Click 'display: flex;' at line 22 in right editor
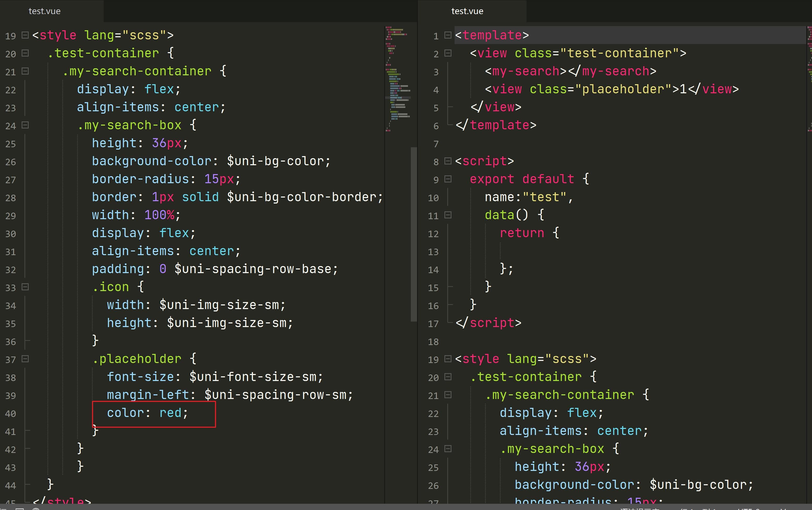Screen dimensions: 812x510 pos(551,413)
